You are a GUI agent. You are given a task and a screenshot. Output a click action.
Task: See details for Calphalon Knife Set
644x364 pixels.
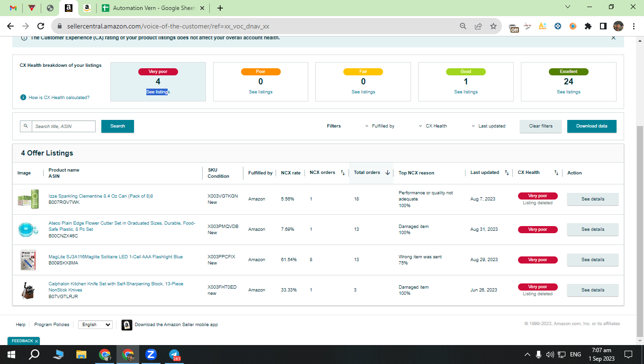pos(593,290)
